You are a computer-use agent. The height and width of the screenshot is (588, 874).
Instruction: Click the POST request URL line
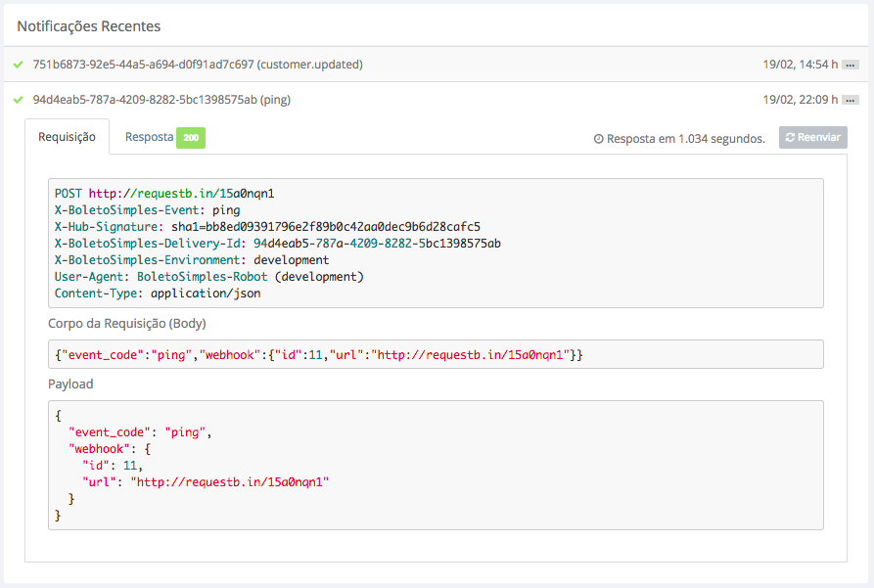164,194
